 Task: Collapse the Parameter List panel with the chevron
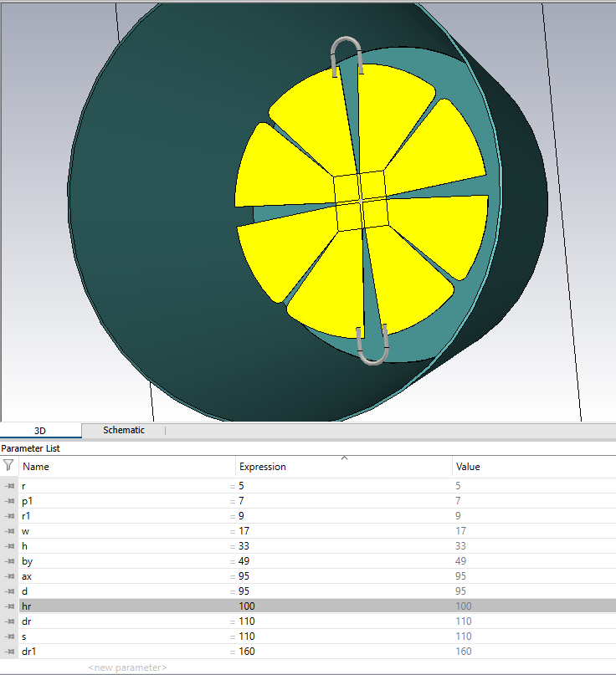coord(344,458)
